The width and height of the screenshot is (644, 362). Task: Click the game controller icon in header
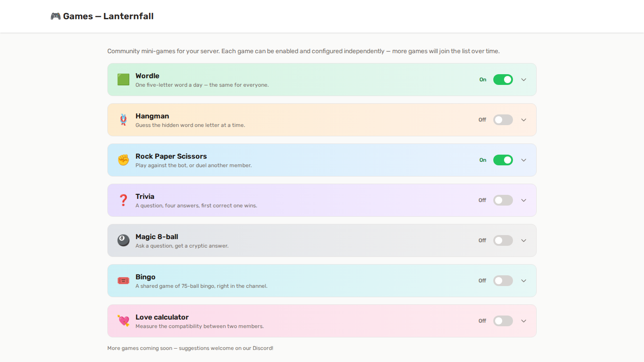point(55,17)
